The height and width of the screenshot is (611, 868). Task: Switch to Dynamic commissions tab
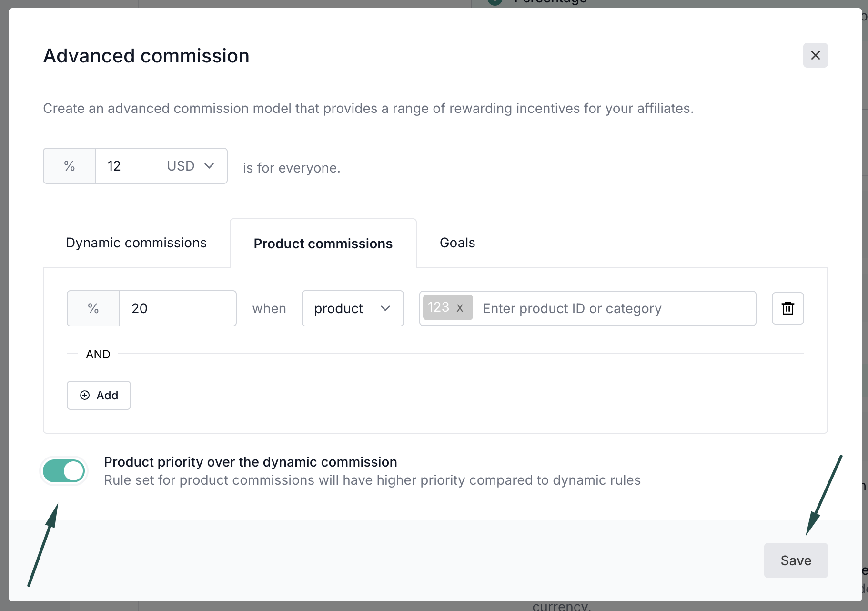[136, 243]
